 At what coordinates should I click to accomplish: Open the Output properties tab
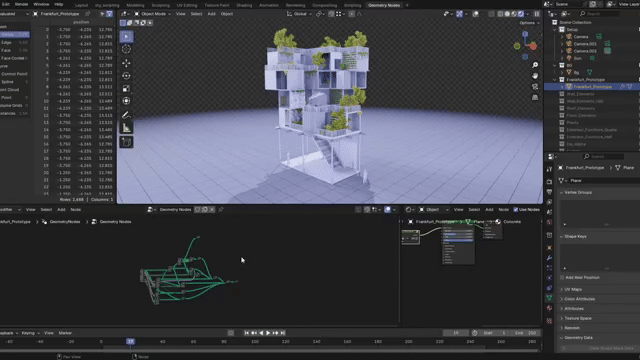pos(549,192)
